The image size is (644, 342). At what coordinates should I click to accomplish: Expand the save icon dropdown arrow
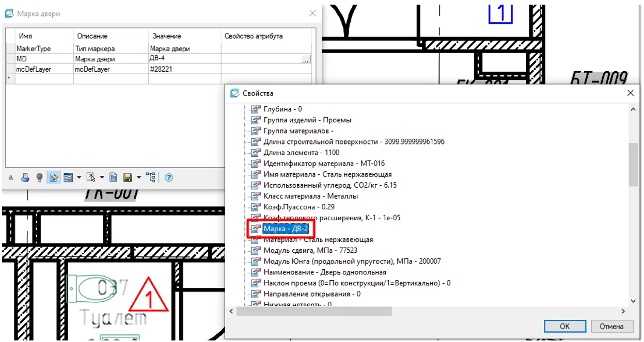tap(139, 177)
